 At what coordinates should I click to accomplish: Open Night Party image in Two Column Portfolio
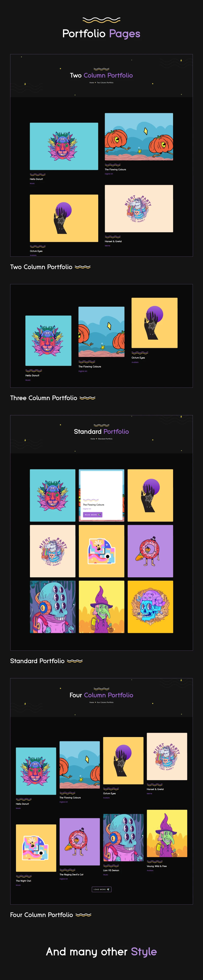[x=139, y=208]
